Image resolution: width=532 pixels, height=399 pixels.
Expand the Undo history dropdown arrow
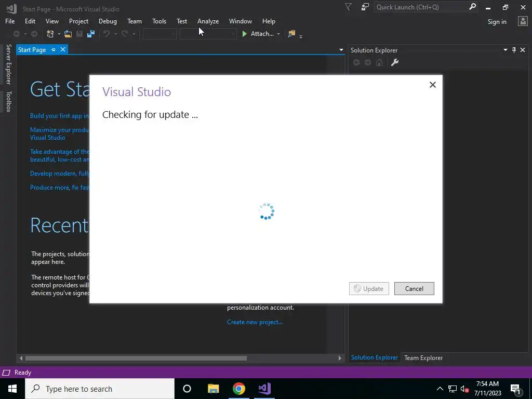pyautogui.click(x=115, y=34)
